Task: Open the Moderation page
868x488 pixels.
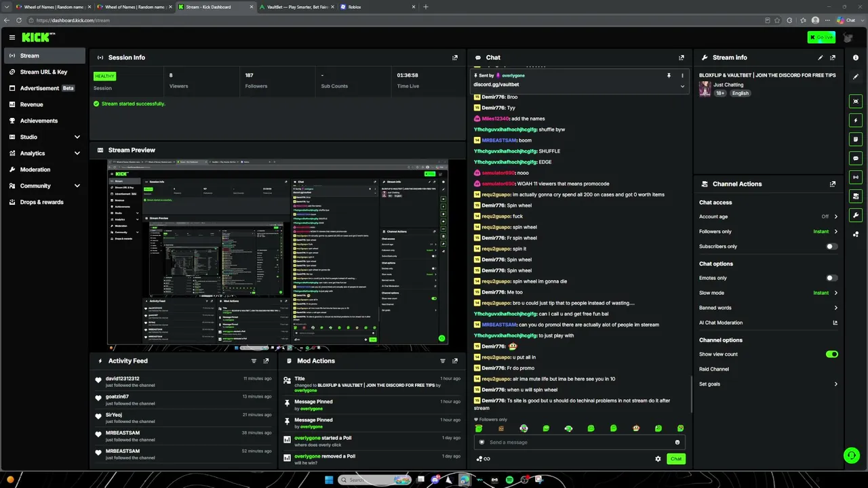Action: coord(45,169)
